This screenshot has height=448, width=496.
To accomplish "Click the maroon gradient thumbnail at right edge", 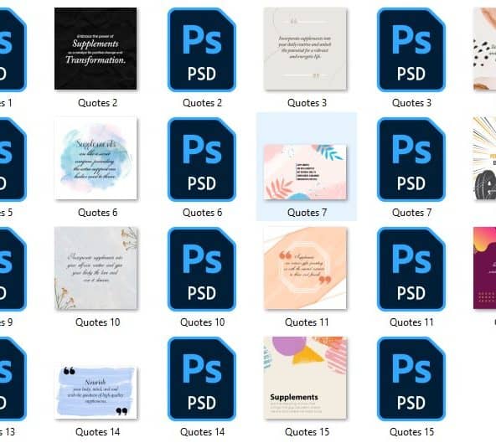I will [x=484, y=268].
